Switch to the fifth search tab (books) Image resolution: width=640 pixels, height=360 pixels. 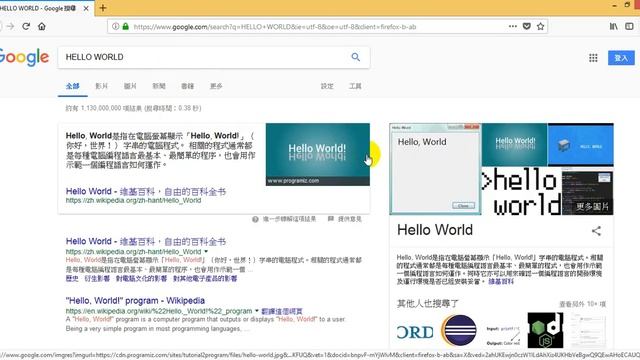click(187, 86)
